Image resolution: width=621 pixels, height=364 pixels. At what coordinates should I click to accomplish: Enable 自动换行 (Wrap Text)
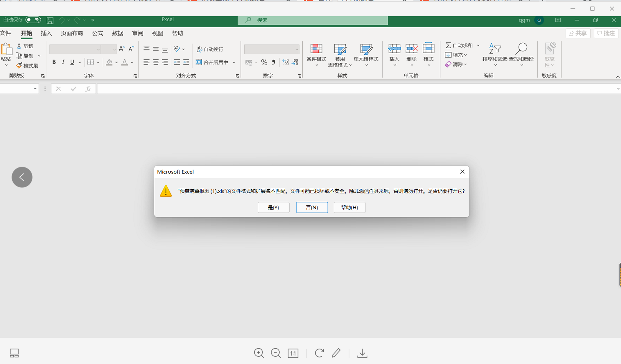click(209, 49)
